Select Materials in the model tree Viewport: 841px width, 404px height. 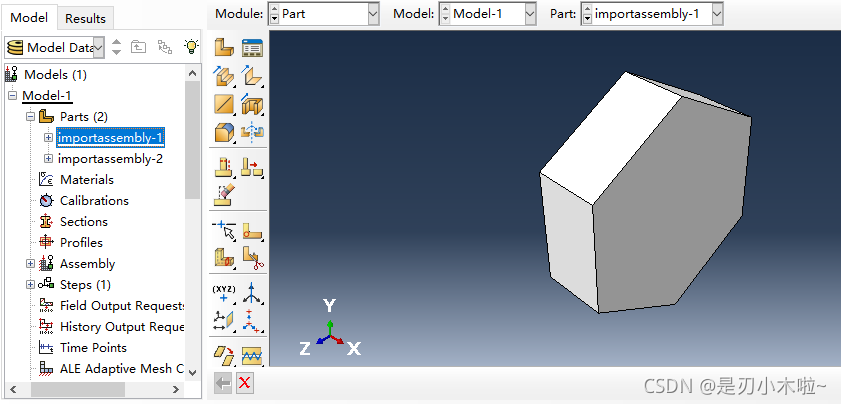[x=86, y=180]
